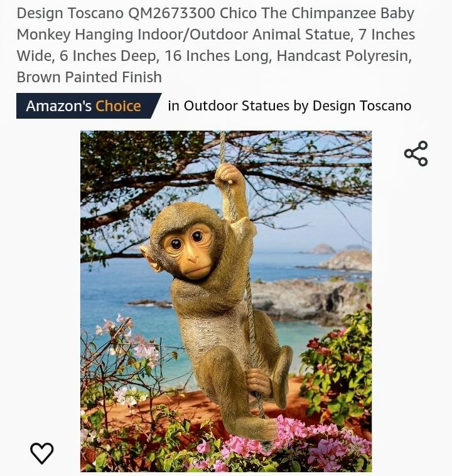Tap the 16 Inches Long title text
The height and width of the screenshot is (476, 452).
pyautogui.click(x=218, y=56)
